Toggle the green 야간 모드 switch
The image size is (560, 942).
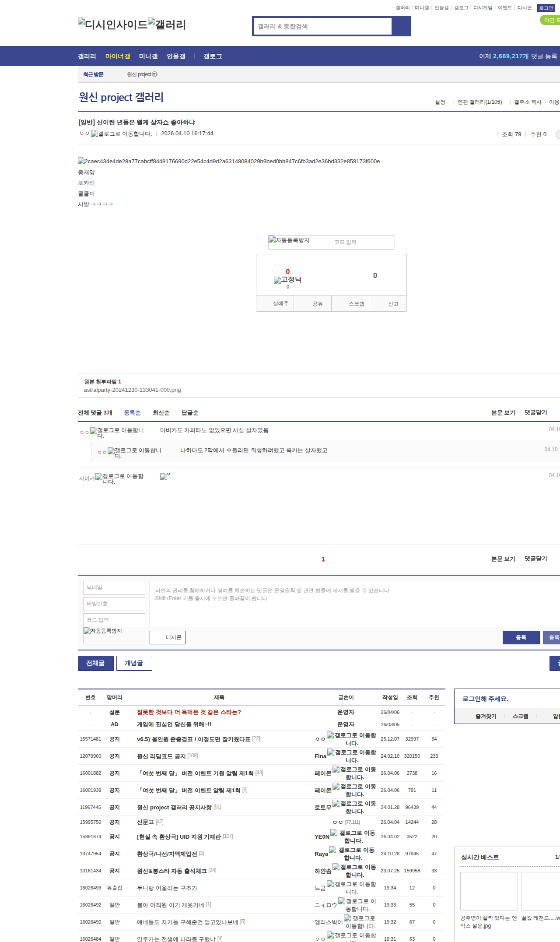point(549,20)
